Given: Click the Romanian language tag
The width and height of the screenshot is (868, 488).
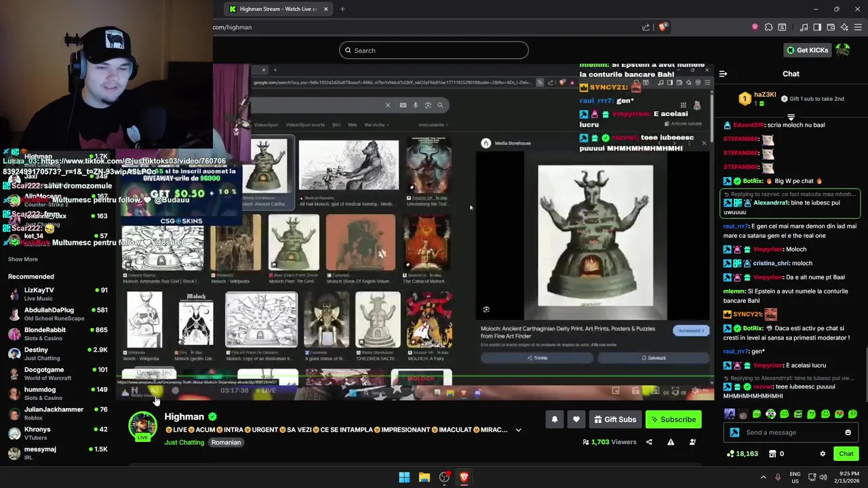Looking at the screenshot, I should tap(226, 443).
